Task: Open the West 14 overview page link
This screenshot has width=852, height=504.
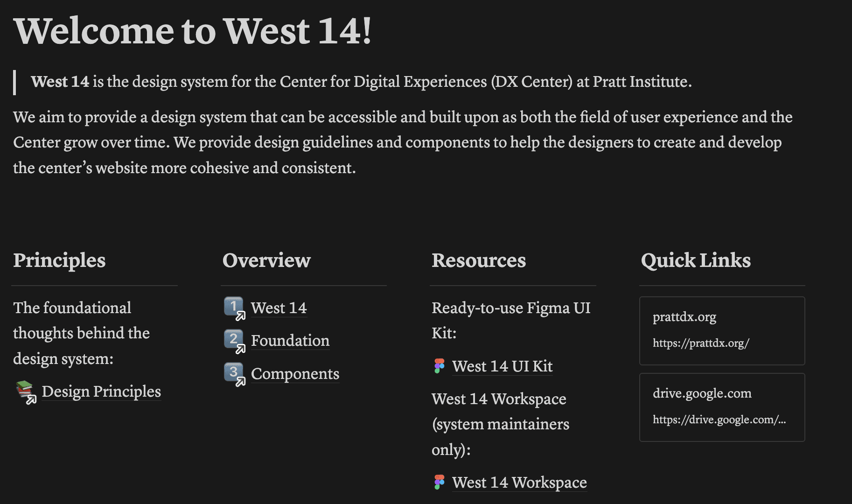Action: pos(279,308)
